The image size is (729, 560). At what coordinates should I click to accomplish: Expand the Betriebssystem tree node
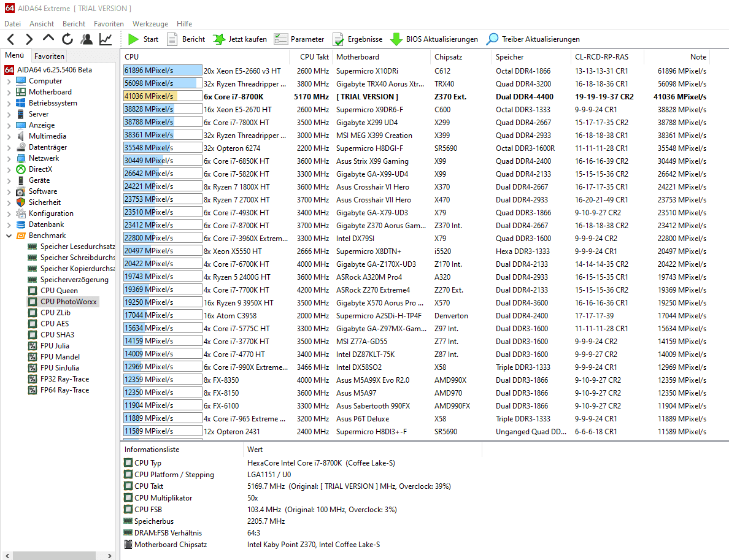(9, 103)
